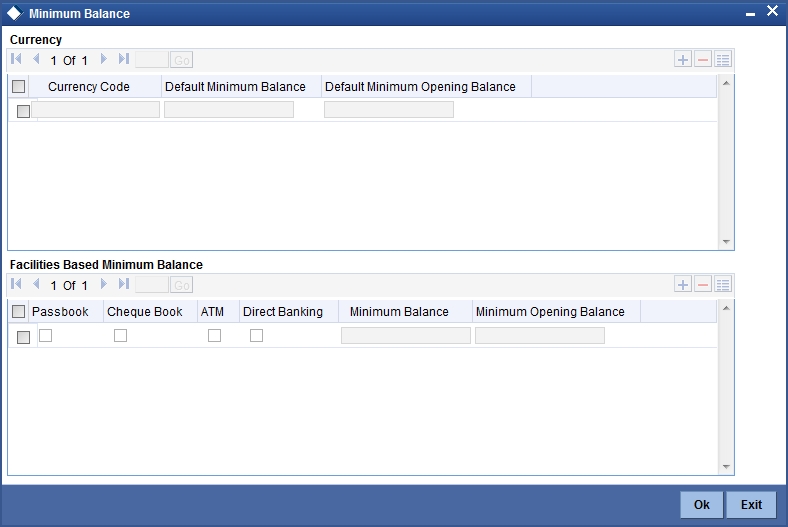Delete selected row from Currency grid
Viewport: 788px width, 527px height.
(x=703, y=60)
